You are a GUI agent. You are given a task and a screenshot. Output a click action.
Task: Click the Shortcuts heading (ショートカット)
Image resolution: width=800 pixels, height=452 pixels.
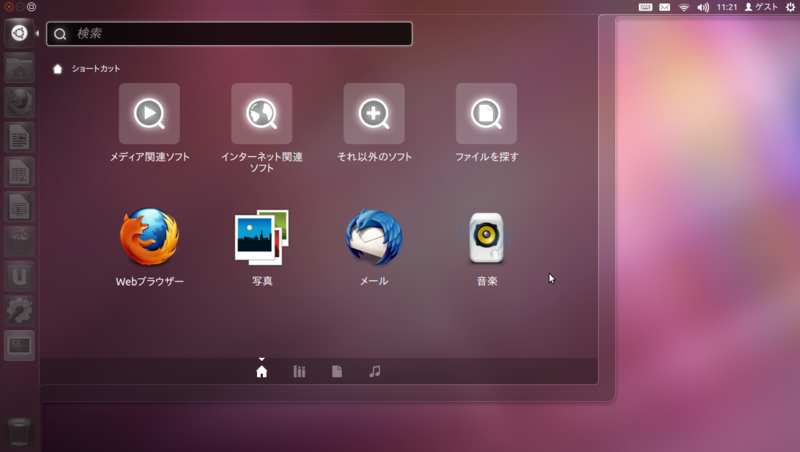tap(96, 68)
